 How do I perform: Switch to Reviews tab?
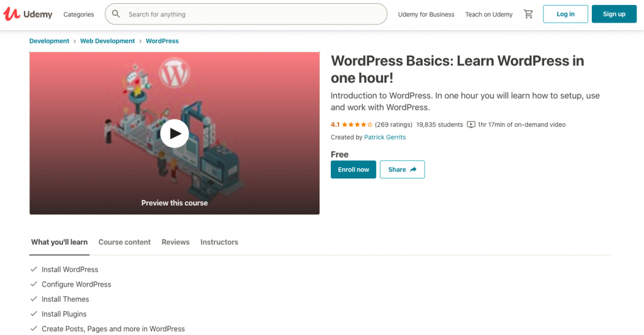point(175,242)
